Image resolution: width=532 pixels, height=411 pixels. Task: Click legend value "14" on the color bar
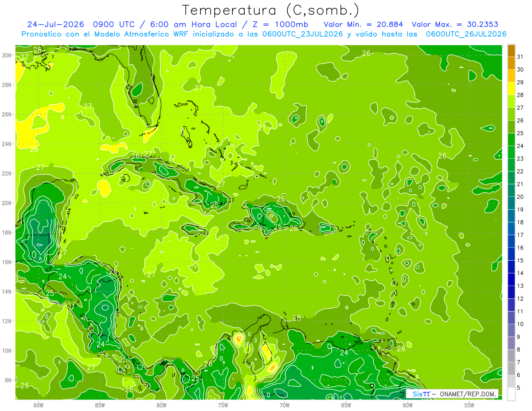click(x=520, y=274)
